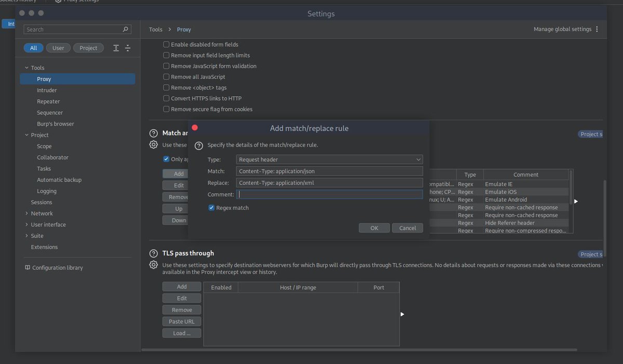Image resolution: width=623 pixels, height=364 pixels.
Task: Check Remove <object> tags option
Action: (x=167, y=88)
